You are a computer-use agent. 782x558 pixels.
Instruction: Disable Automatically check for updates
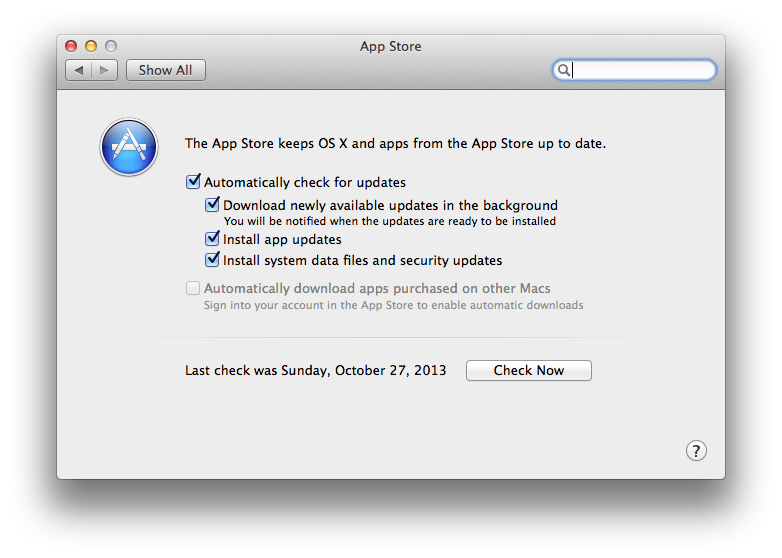193,182
